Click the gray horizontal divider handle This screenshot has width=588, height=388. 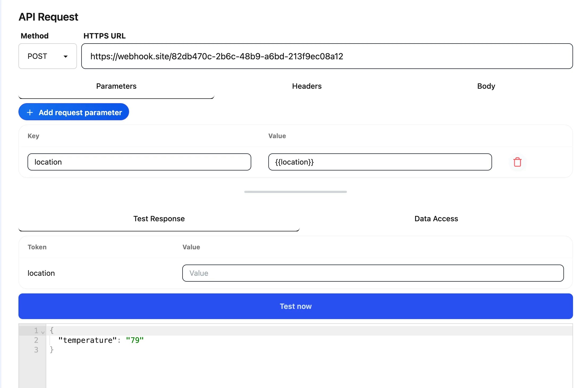(x=295, y=192)
